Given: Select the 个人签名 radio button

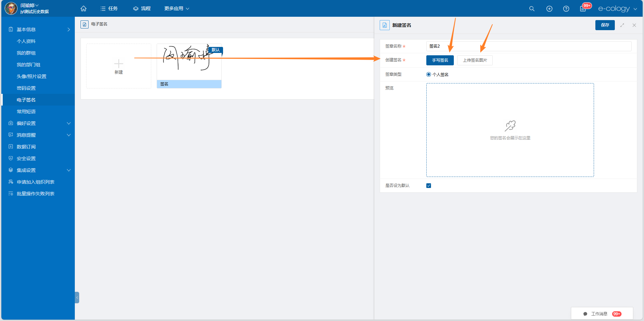Looking at the screenshot, I should click(x=429, y=74).
